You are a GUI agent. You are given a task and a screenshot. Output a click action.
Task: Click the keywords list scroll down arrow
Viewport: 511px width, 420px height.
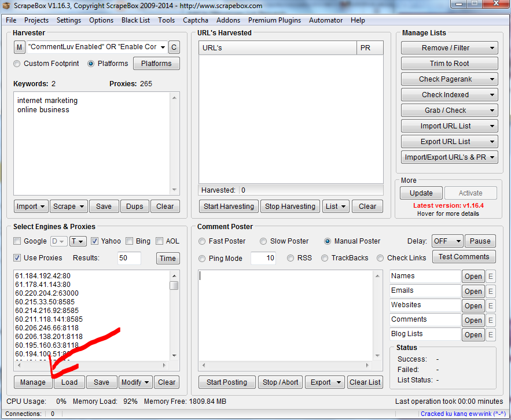(174, 190)
